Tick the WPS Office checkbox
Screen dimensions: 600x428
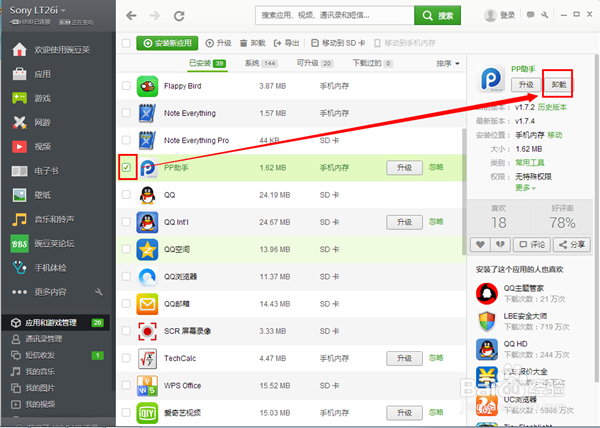[126, 385]
